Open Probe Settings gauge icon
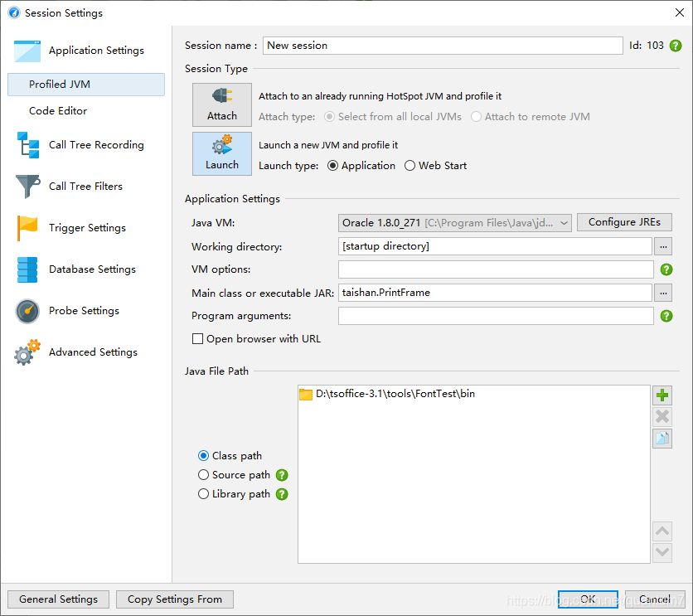This screenshot has width=693, height=616. point(27,311)
